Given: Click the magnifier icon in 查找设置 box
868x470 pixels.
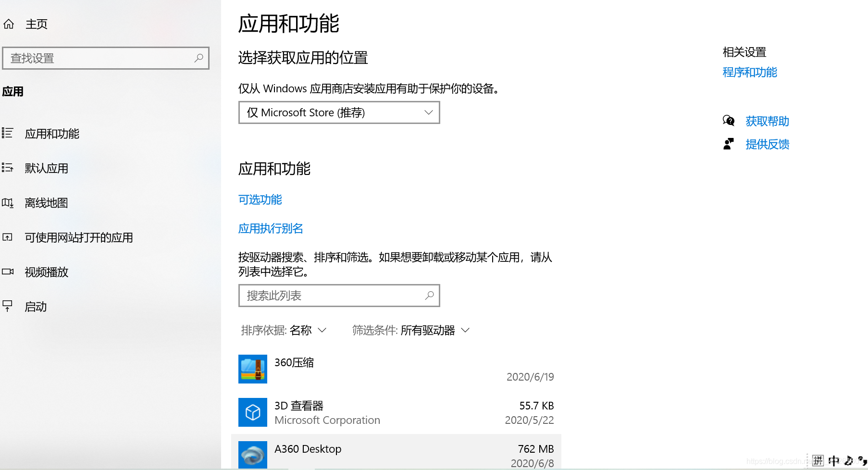Looking at the screenshot, I should point(198,58).
